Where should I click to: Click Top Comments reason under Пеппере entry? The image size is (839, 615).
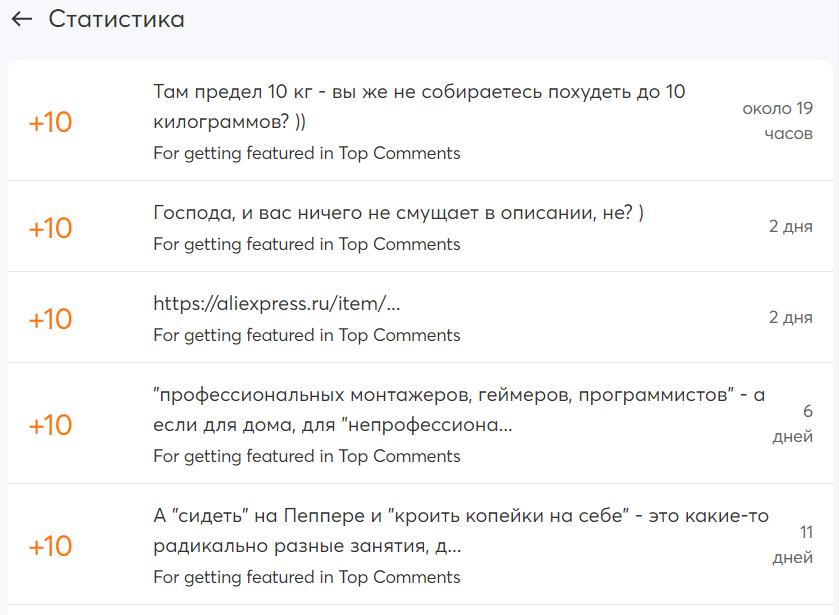(x=307, y=577)
